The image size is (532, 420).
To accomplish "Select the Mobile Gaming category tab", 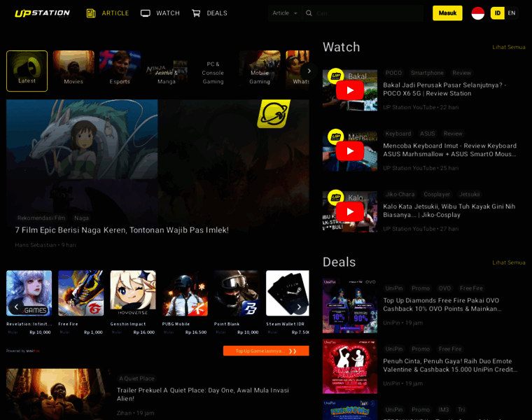I will coord(260,71).
